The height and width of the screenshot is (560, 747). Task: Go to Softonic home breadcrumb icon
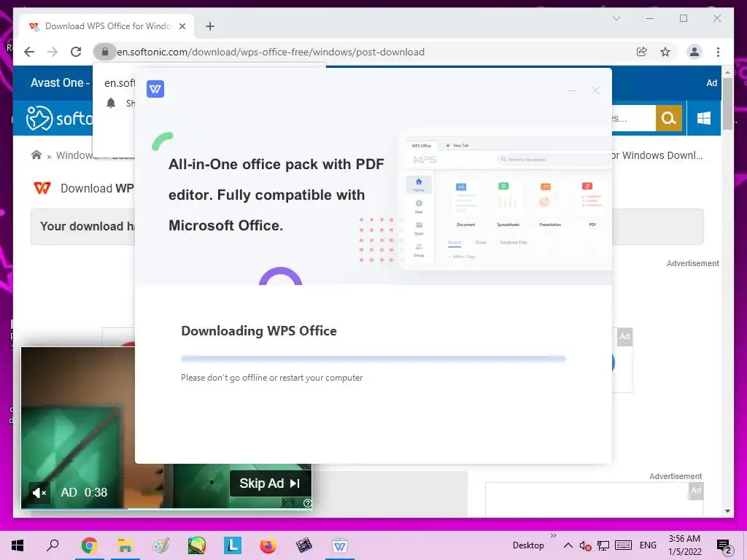tap(36, 155)
